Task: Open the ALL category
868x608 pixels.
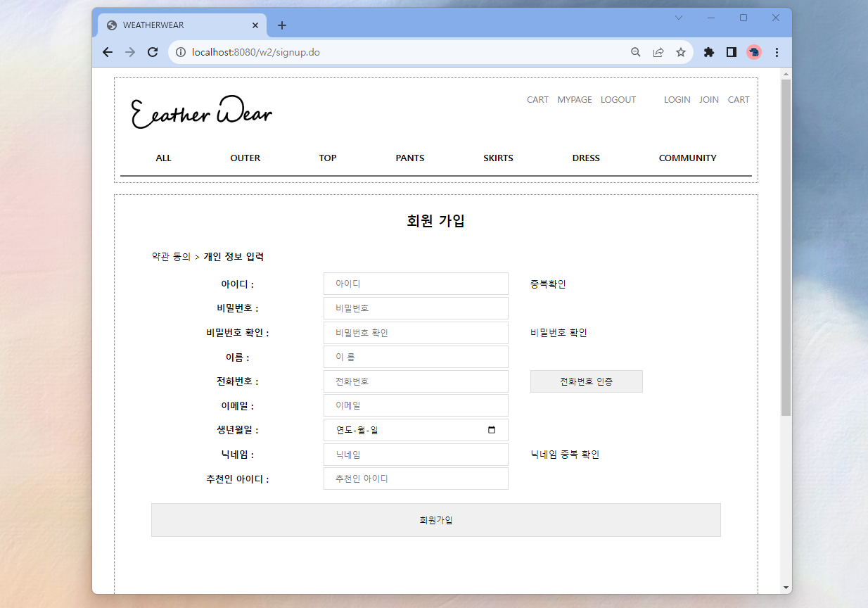Action: (x=163, y=158)
